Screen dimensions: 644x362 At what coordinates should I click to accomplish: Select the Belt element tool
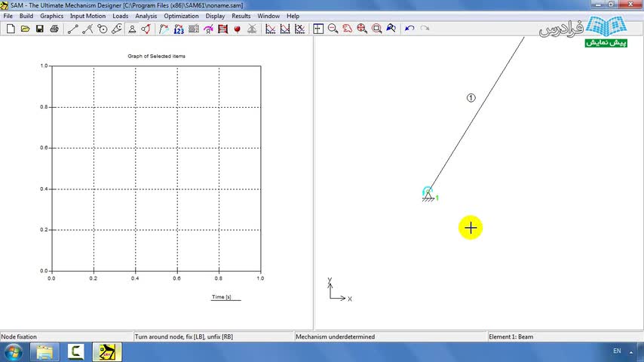[117, 29]
